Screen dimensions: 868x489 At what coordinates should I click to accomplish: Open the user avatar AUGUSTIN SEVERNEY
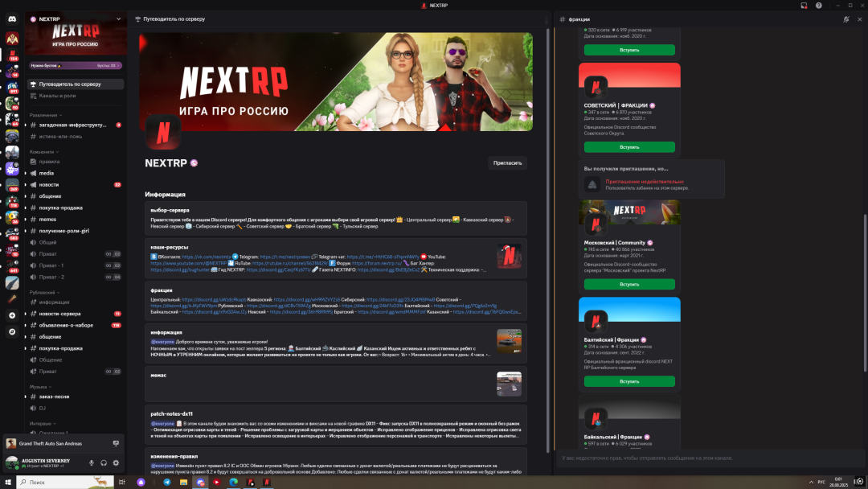11,463
